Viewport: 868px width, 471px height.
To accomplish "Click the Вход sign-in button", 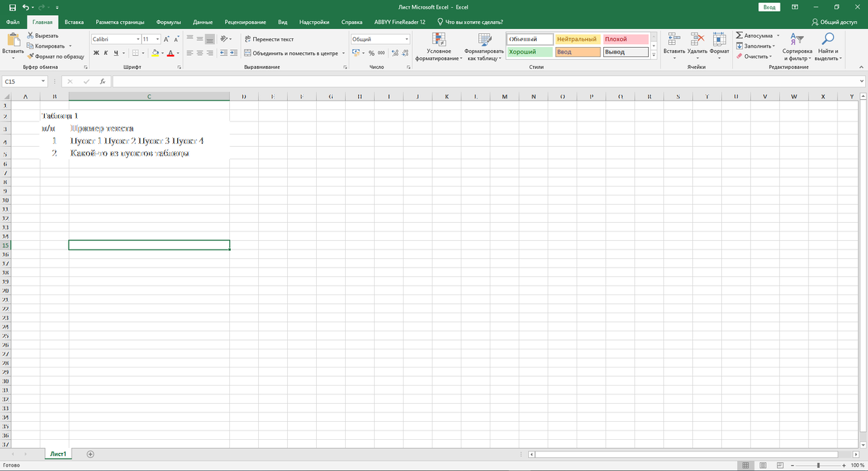I will [770, 7].
